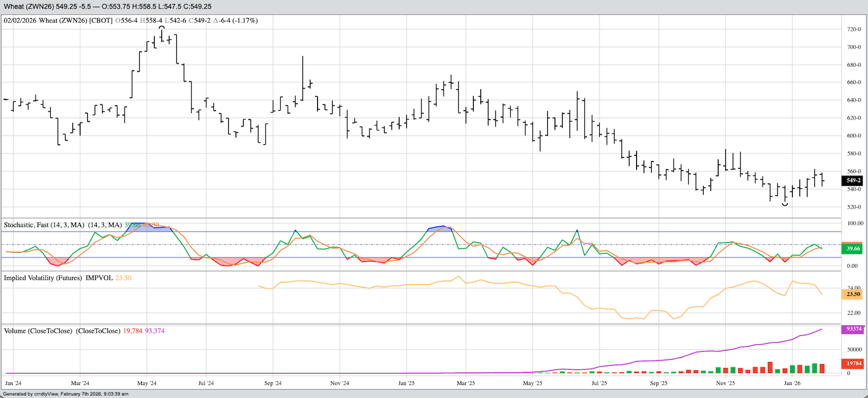Click the arc marker below the December '25 low
The image size is (868, 398).
pyautogui.click(x=785, y=204)
